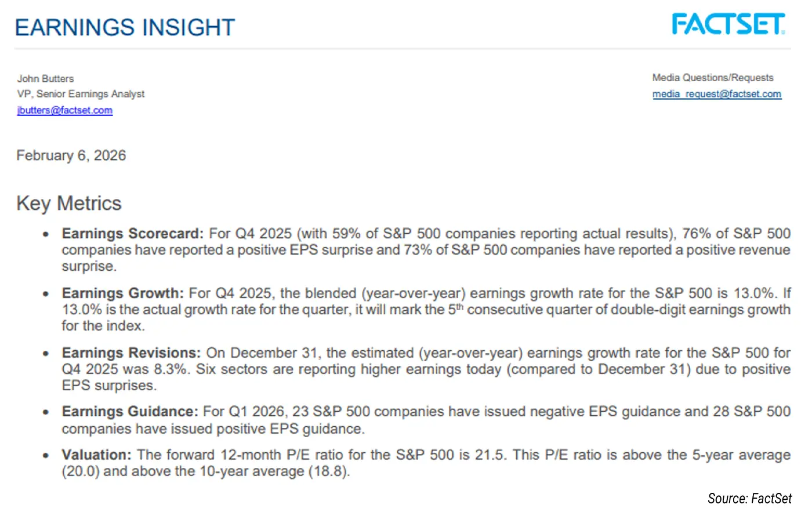
Task: Open the media_request@factset.com email link
Action: point(717,94)
